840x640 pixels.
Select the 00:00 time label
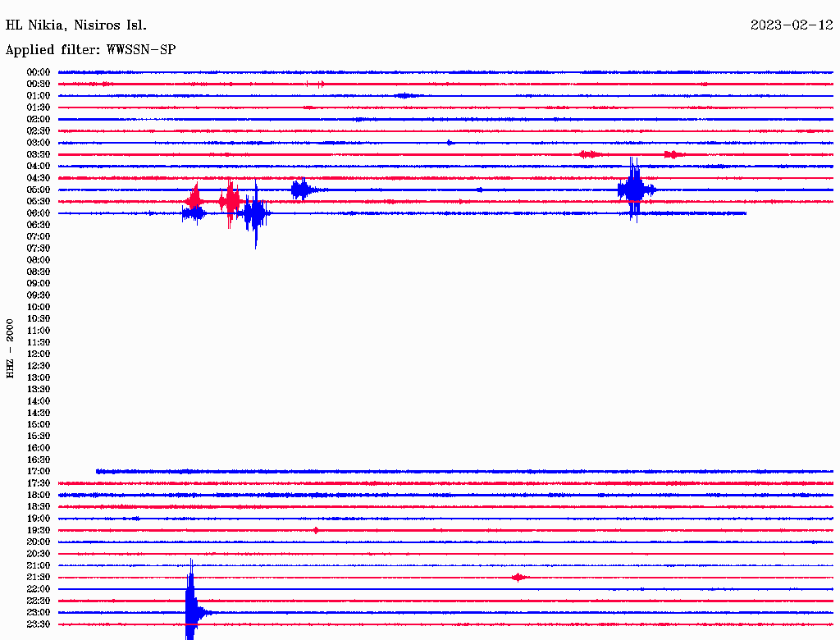point(39,72)
